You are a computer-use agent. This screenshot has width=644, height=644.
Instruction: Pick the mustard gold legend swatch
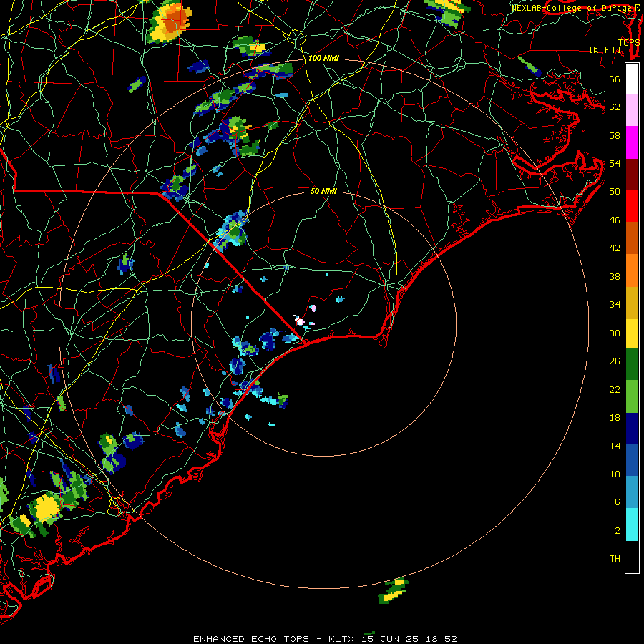pyautogui.click(x=632, y=303)
